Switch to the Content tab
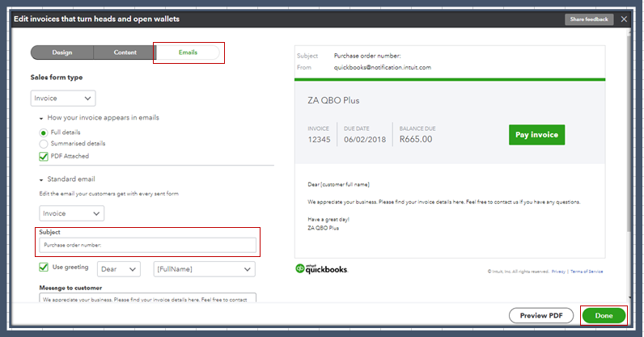Viewport: 644px width, 337px height. 125,53
